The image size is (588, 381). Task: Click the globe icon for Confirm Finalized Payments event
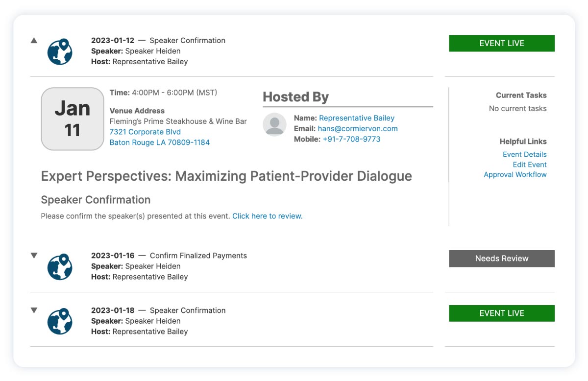[59, 266]
